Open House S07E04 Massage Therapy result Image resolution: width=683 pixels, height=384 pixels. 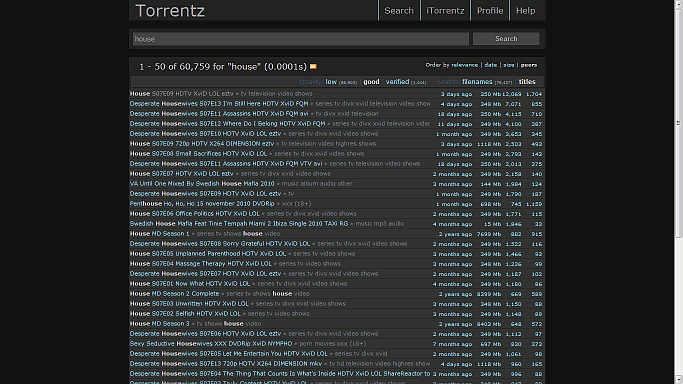click(x=200, y=264)
